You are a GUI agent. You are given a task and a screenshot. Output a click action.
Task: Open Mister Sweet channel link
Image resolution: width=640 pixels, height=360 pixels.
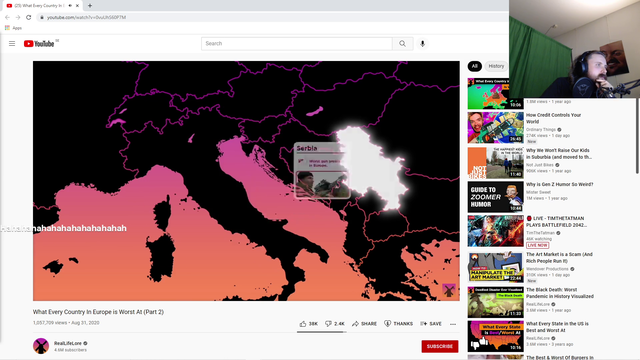[538, 192]
